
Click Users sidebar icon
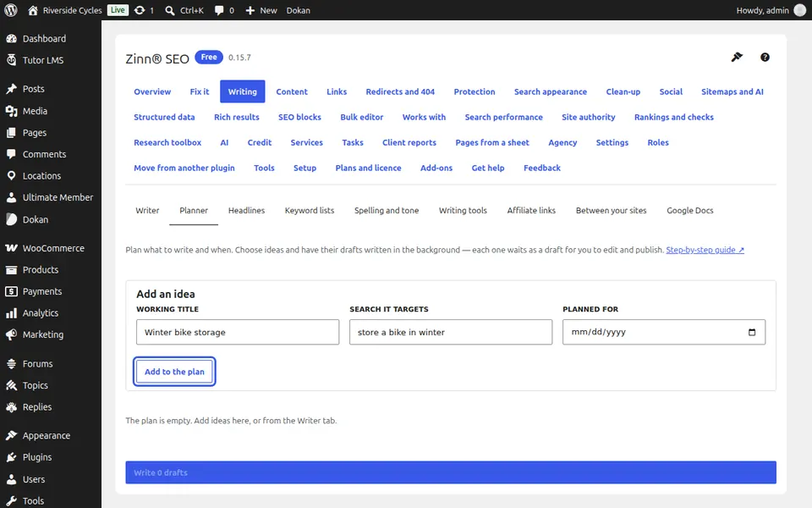(x=11, y=479)
